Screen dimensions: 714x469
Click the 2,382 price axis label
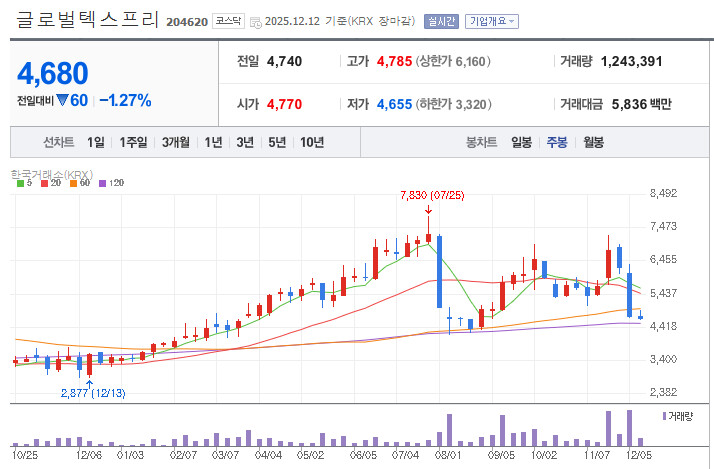663,392
